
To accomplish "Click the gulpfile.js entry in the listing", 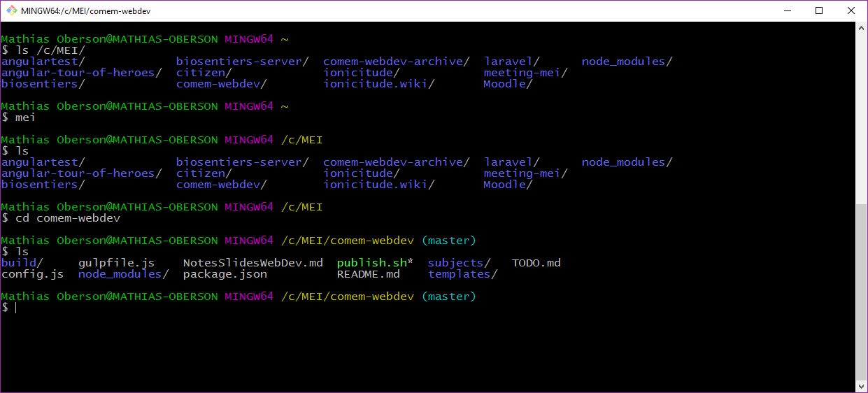I will 116,263.
